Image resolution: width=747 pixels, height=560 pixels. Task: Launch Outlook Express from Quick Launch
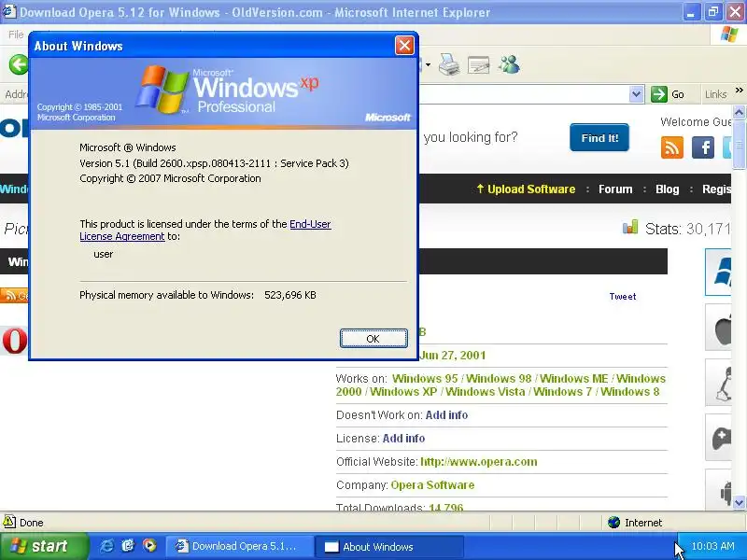[128, 546]
